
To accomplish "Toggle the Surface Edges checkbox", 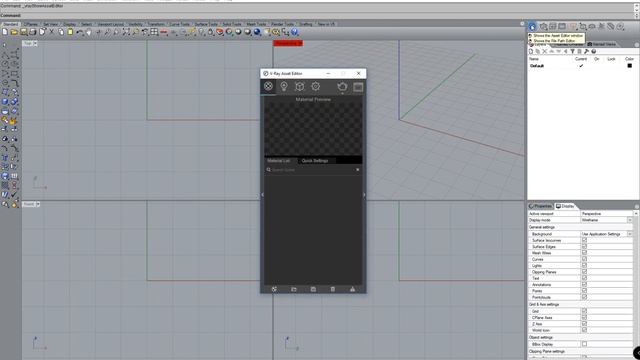I will [584, 247].
